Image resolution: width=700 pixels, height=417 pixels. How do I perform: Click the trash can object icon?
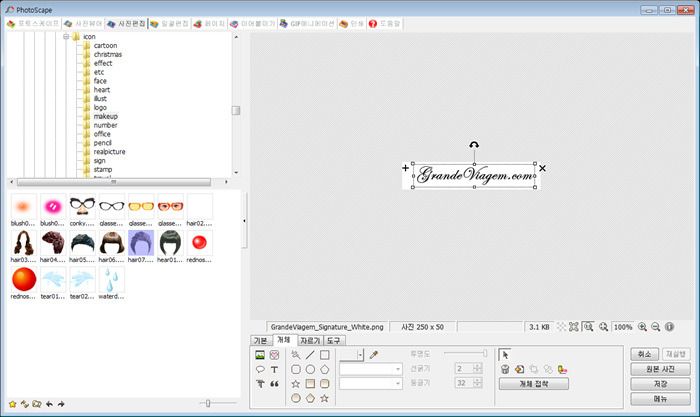(505, 369)
